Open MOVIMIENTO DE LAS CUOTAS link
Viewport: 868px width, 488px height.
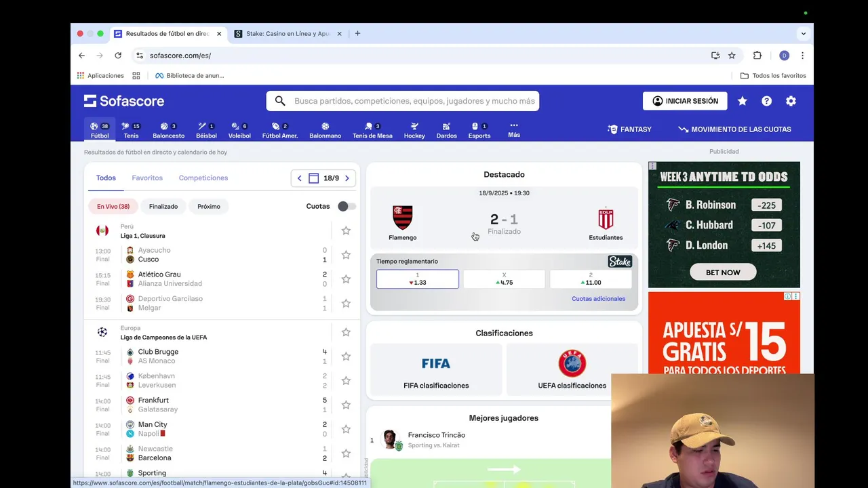pos(734,129)
